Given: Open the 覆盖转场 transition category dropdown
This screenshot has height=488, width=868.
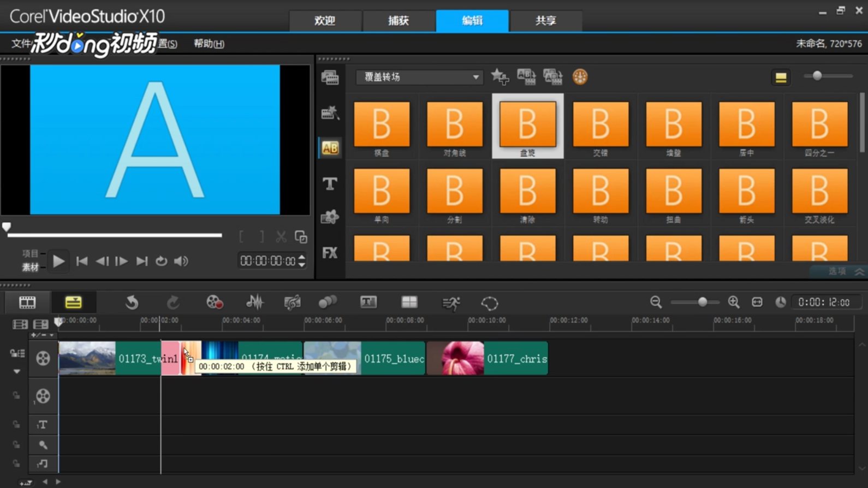Looking at the screenshot, I should click(x=419, y=77).
